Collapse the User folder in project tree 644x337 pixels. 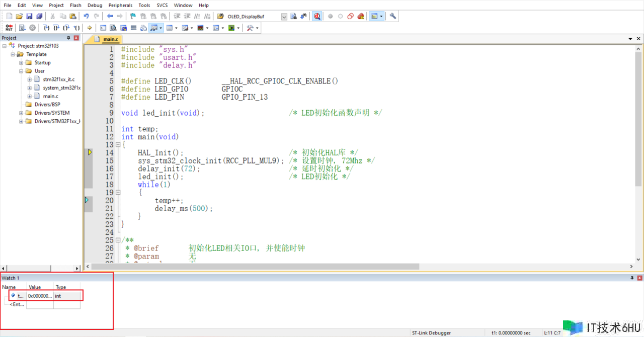click(21, 71)
